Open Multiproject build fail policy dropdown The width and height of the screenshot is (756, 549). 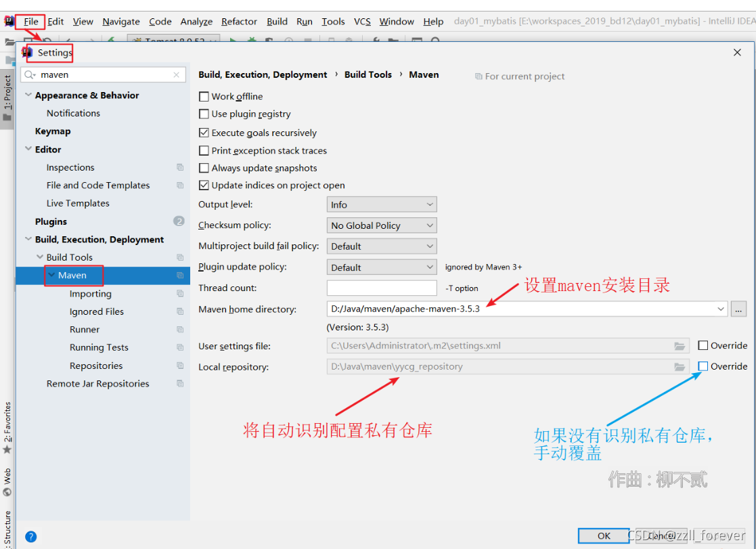click(x=382, y=246)
